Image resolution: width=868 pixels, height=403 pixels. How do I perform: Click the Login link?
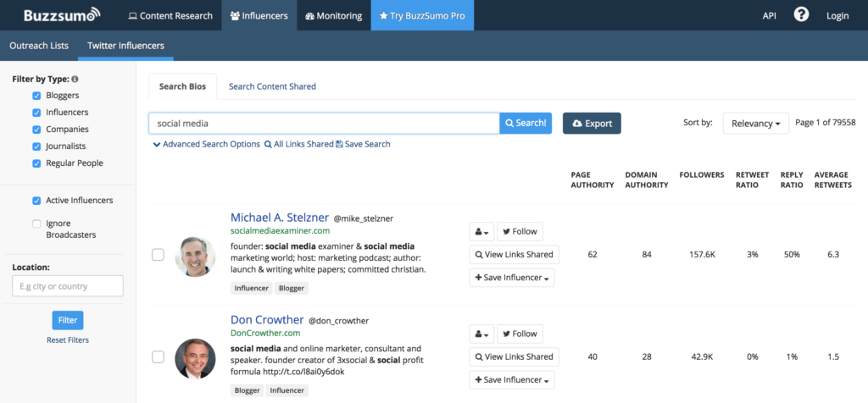[837, 15]
